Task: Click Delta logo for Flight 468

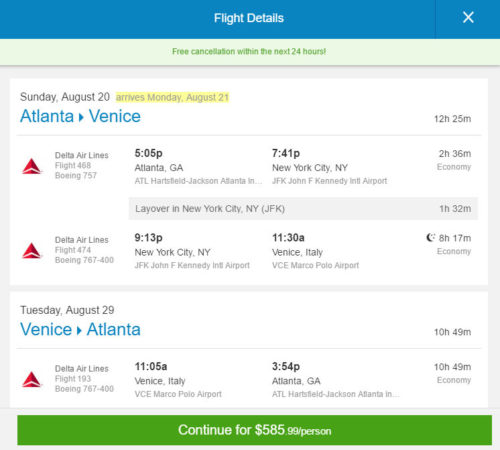Action: click(32, 166)
